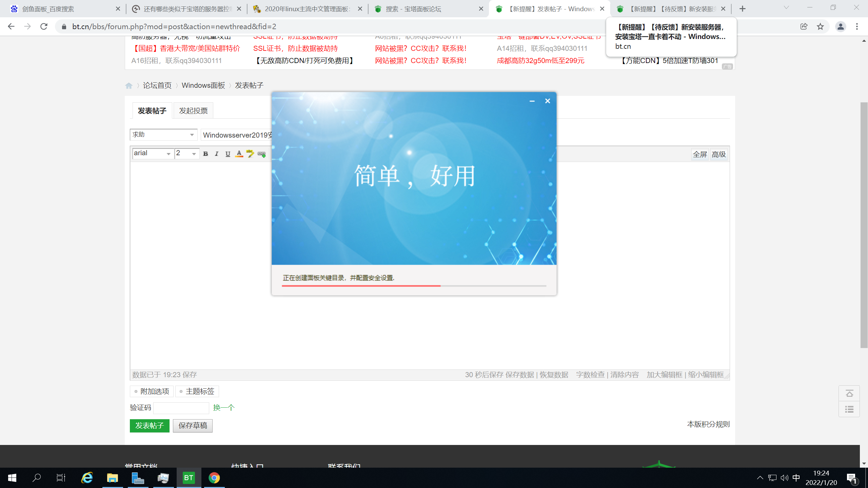Image resolution: width=868 pixels, height=488 pixels.
Task: Open the Chrome profile avatar
Action: tap(841, 26)
